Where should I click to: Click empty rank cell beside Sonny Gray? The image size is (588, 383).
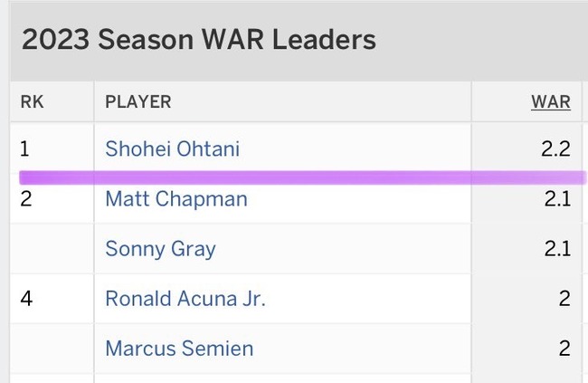[x=52, y=249]
